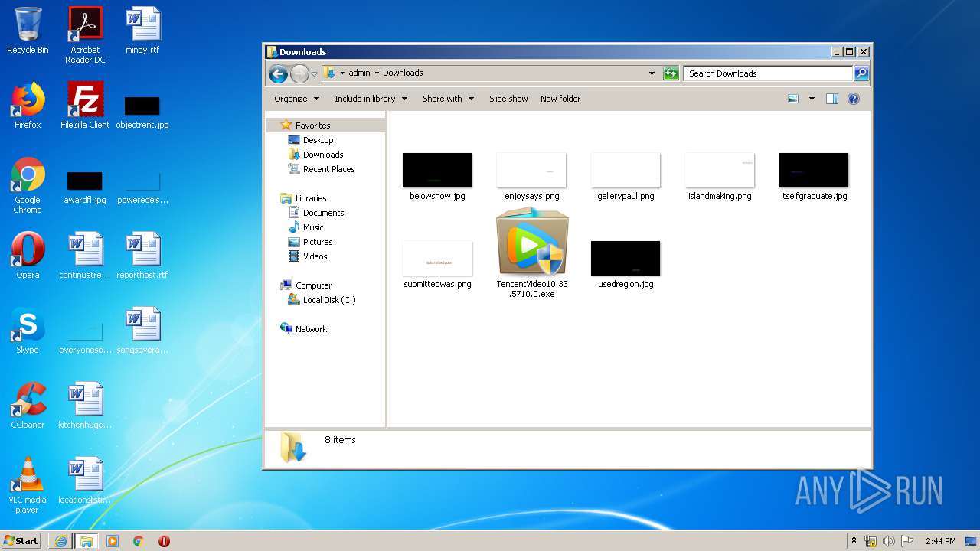Click search magnifier icon
The height and width of the screenshot is (551, 980).
point(861,73)
